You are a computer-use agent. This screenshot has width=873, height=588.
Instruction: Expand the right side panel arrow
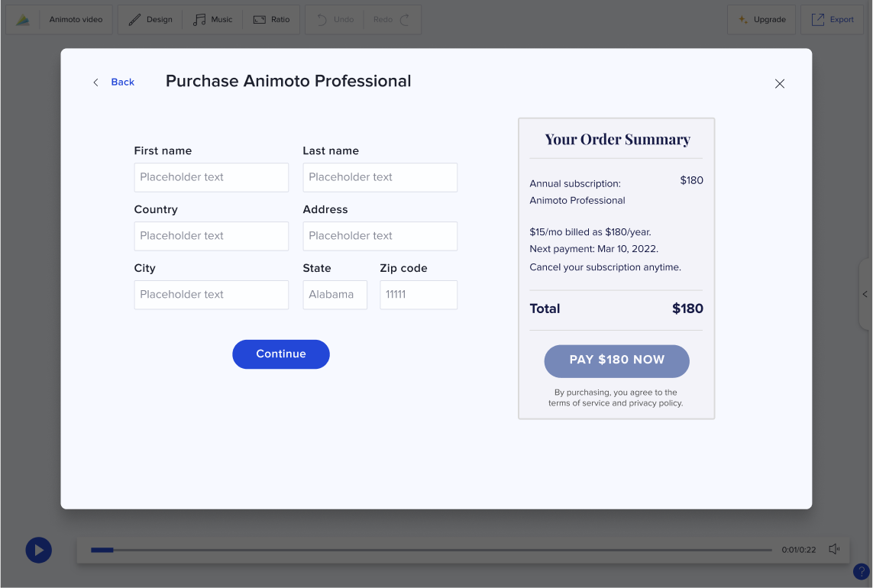tap(865, 294)
